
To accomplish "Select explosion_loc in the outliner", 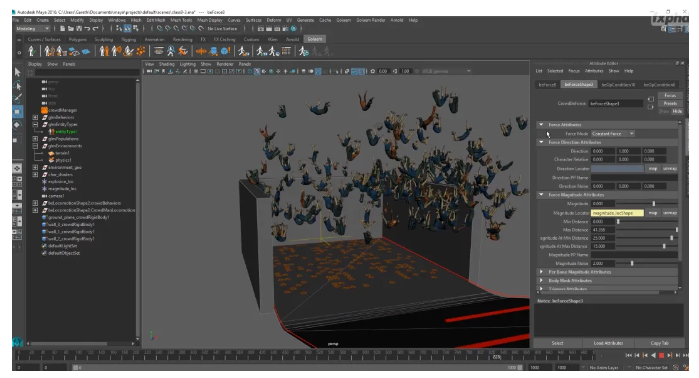I will pyautogui.click(x=60, y=181).
